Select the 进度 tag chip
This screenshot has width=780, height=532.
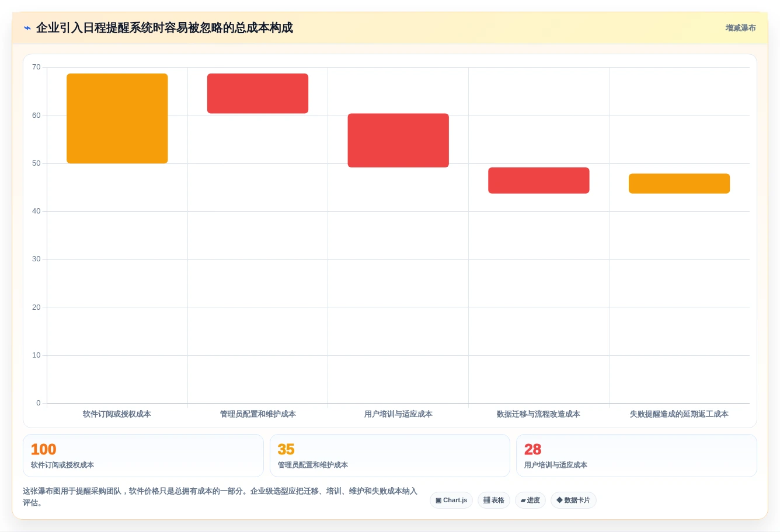[x=530, y=501]
